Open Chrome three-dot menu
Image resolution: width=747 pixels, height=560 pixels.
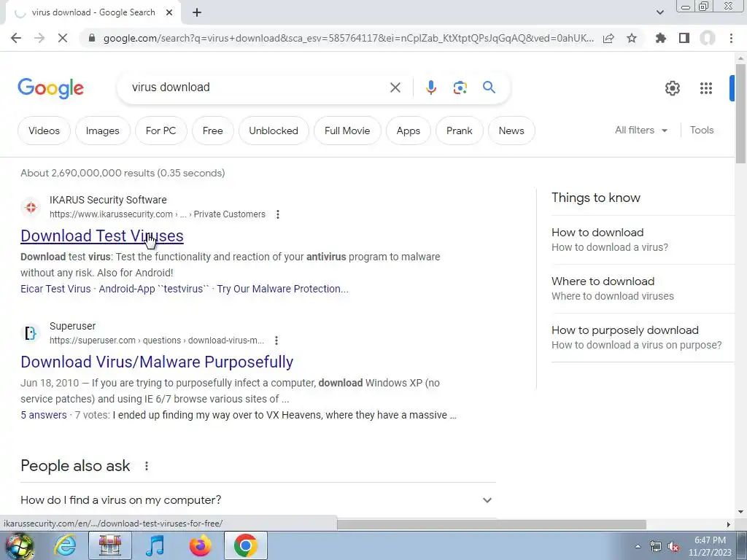coord(731,38)
